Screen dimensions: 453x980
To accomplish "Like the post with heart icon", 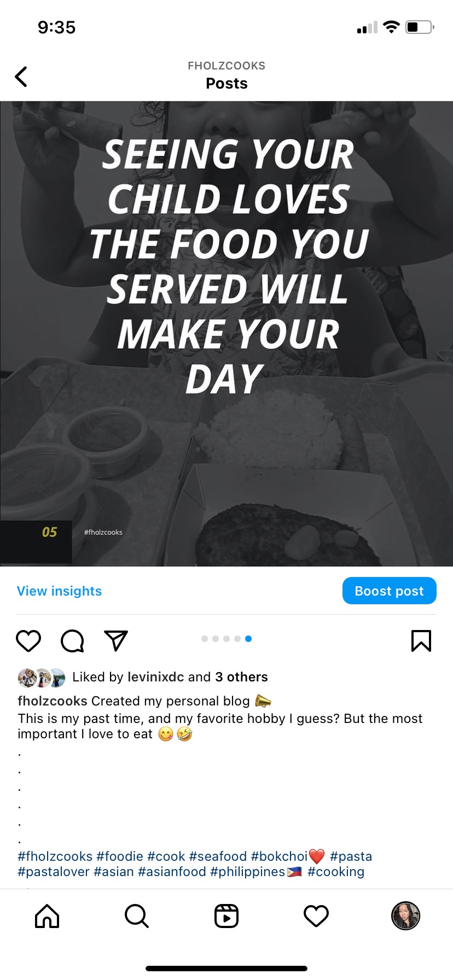I will 28,640.
